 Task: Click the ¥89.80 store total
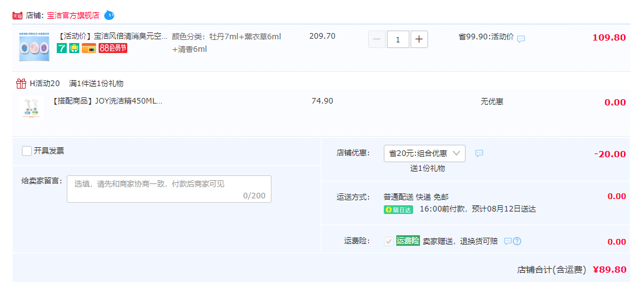[610, 270]
